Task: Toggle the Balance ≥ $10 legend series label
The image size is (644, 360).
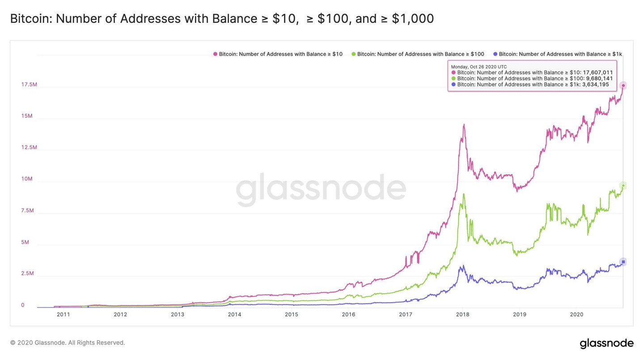Action: (x=281, y=54)
